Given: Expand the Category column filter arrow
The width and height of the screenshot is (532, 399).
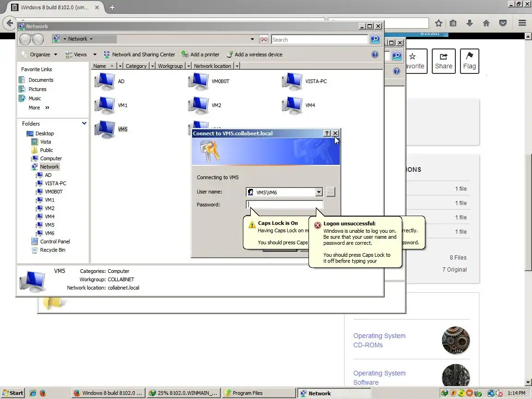Looking at the screenshot, I should [x=153, y=66].
